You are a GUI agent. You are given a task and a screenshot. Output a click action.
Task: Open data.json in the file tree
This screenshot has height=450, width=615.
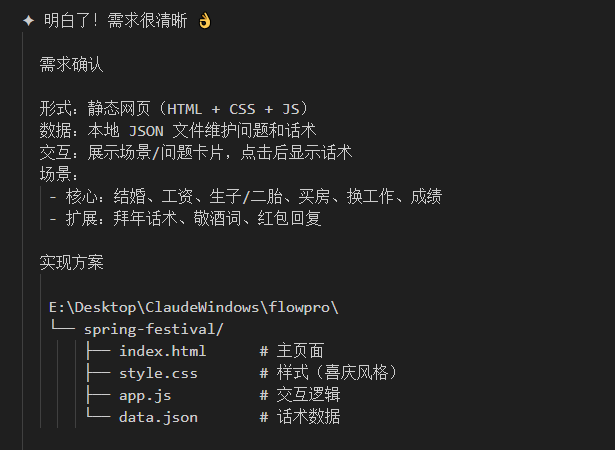[x=158, y=417]
